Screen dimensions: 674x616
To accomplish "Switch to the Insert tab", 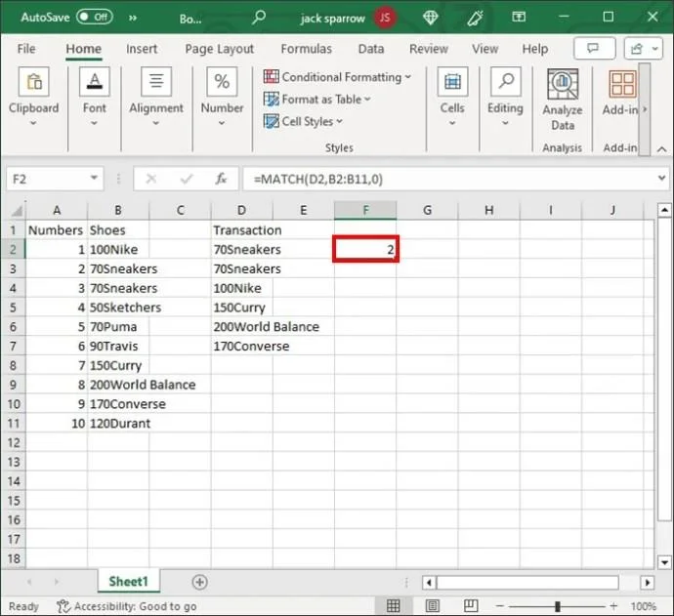I will click(142, 49).
